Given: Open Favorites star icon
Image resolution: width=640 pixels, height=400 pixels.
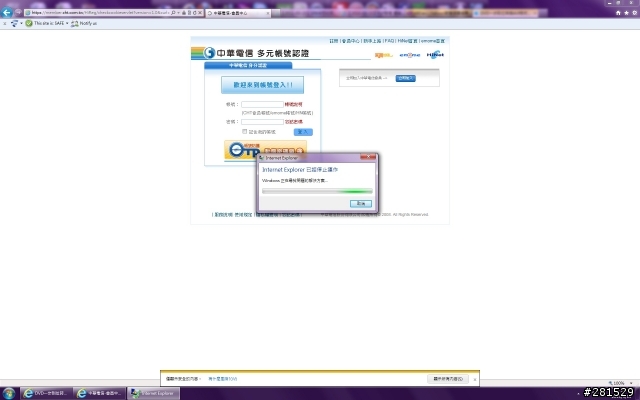Looking at the screenshot, I should coord(626,13).
